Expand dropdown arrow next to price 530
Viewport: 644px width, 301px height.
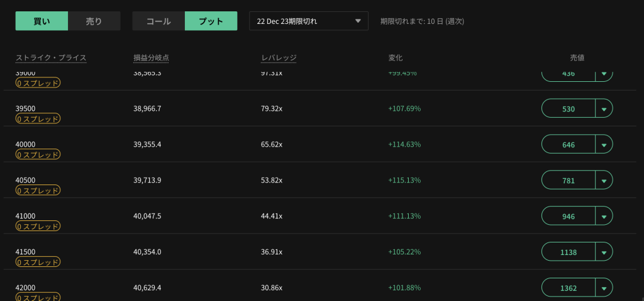click(x=604, y=109)
